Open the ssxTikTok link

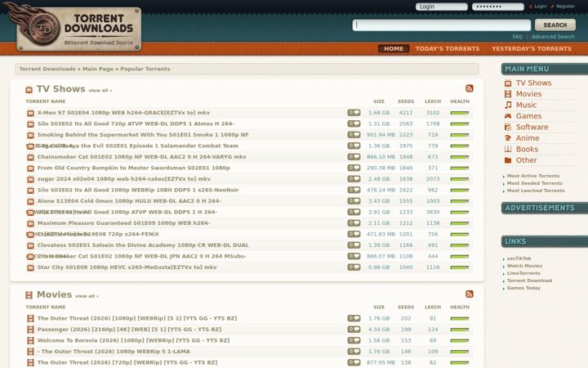point(519,258)
